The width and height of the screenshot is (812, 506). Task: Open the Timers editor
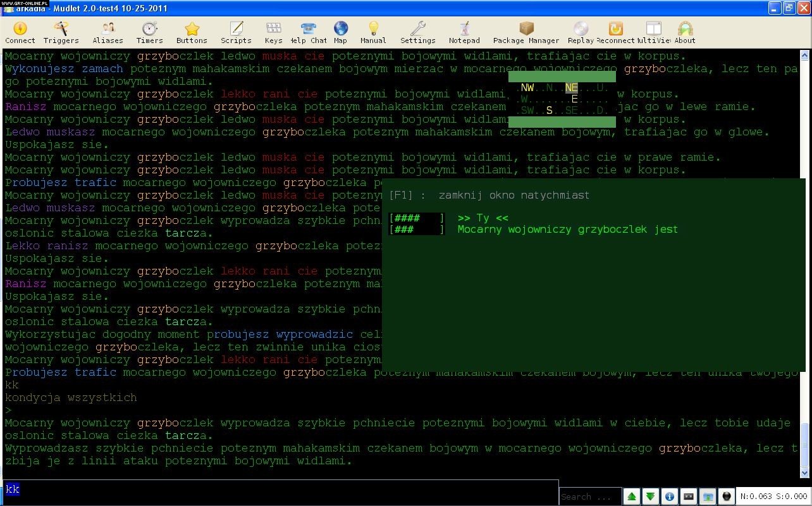pyautogui.click(x=149, y=32)
